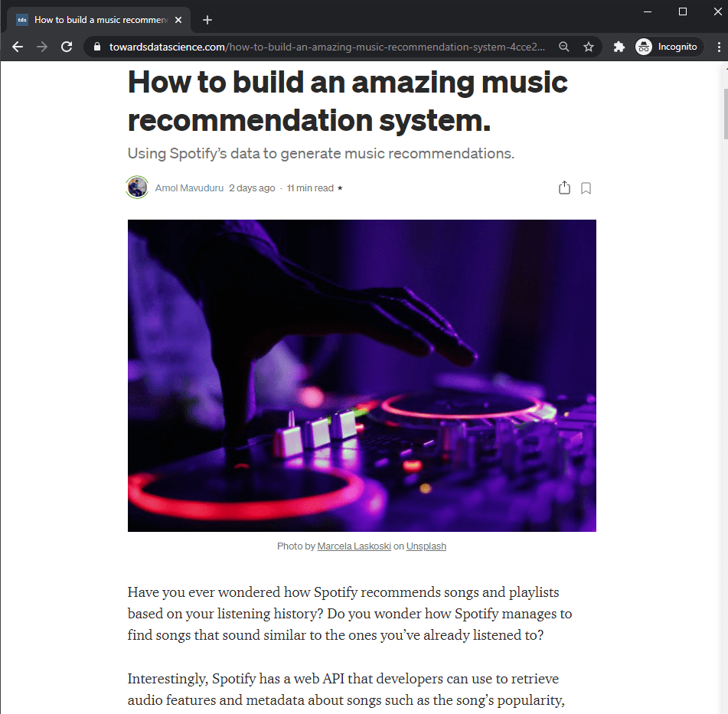Close the current article tab
The width and height of the screenshot is (728, 714).
(x=178, y=19)
